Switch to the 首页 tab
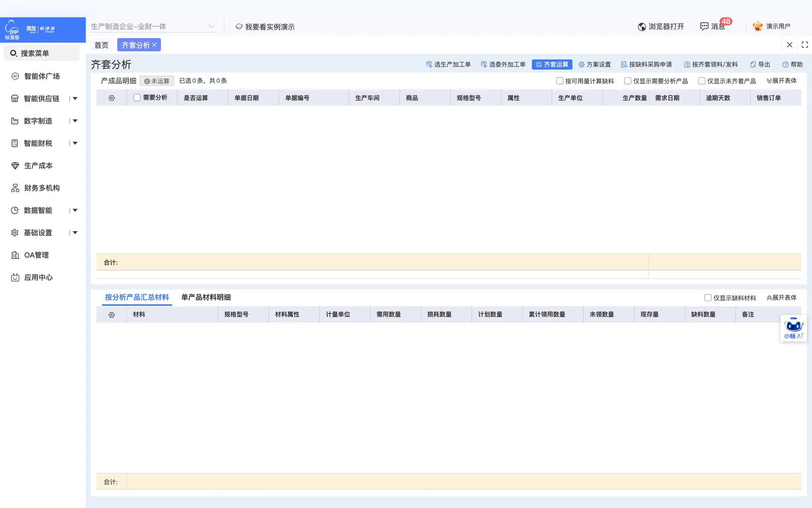Viewport: 812px width, 508px height. 101,45
